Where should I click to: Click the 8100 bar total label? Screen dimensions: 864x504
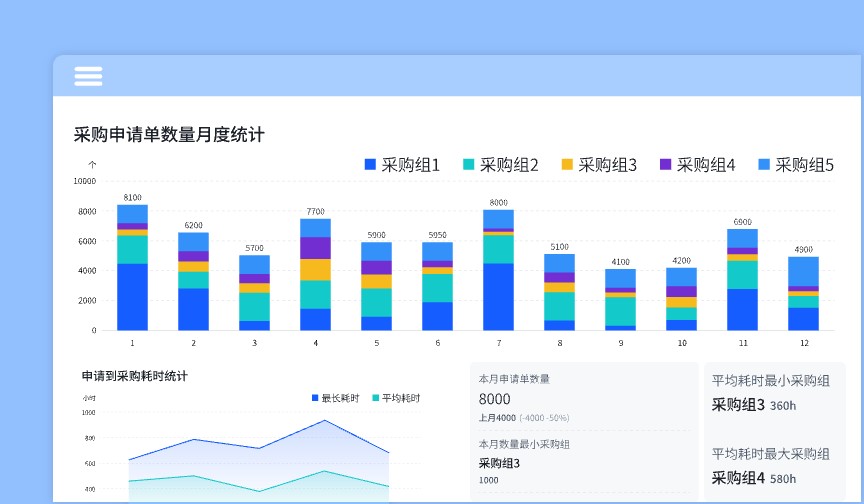click(132, 197)
